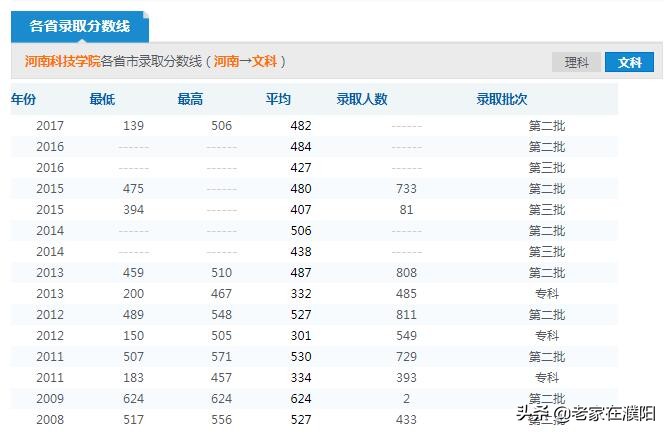Select the highest score 548
668x434 pixels.
pos(222,314)
